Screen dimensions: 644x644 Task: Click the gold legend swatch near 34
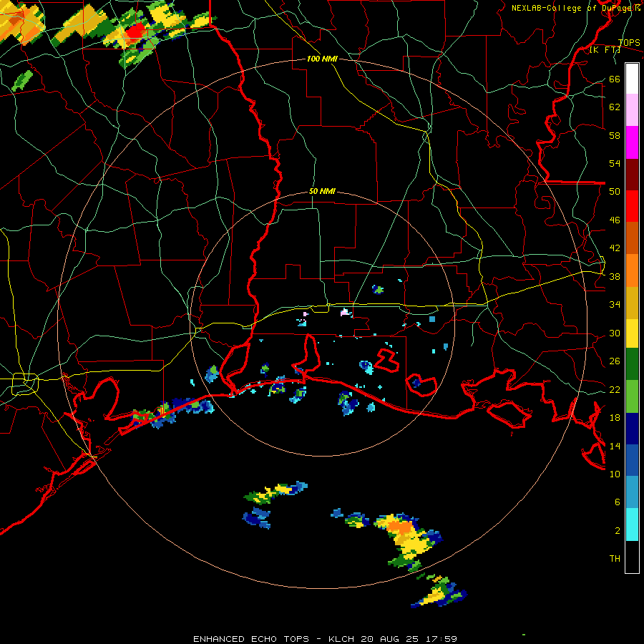tap(632, 303)
